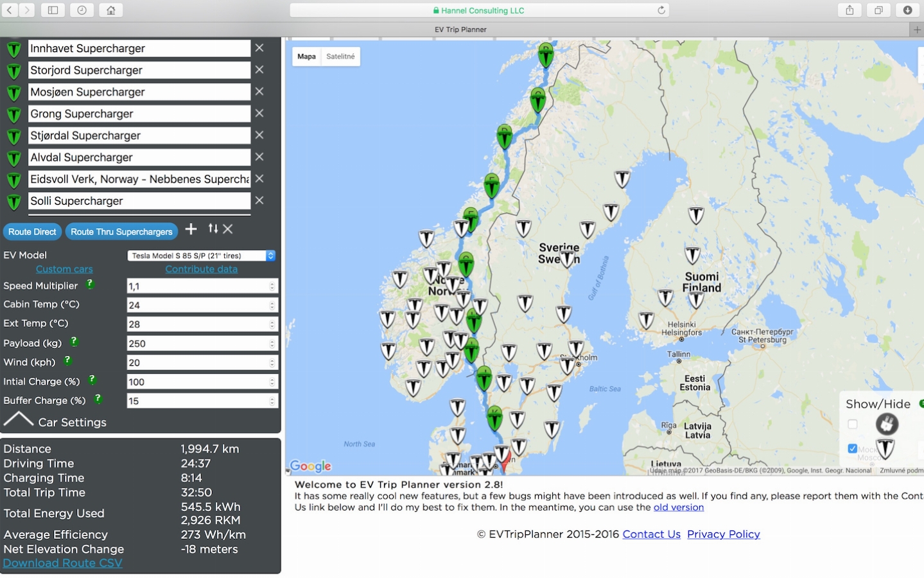
Task: Click the Solli Supercharger waypoint Tesla icon
Action: coord(13,202)
